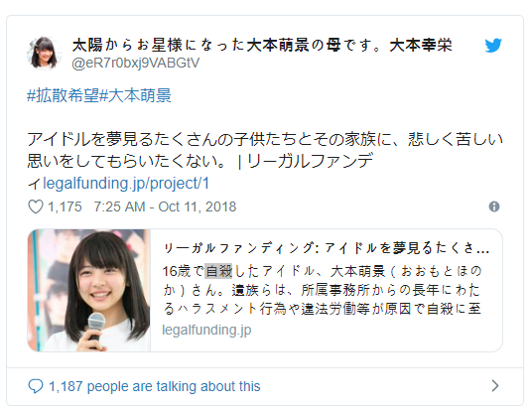The height and width of the screenshot is (410, 532).
Task: Follow the legalfunding.jp/project/1 link
Action: pos(126,184)
